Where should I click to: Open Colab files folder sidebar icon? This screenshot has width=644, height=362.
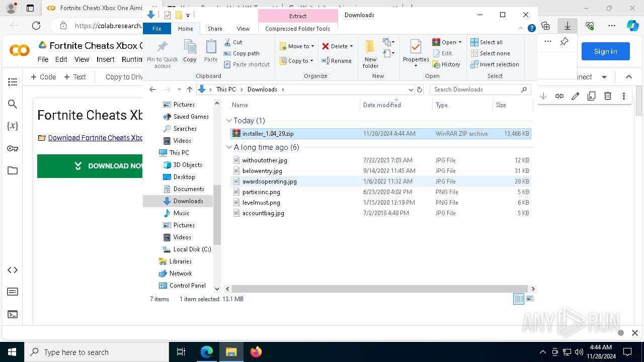click(13, 170)
